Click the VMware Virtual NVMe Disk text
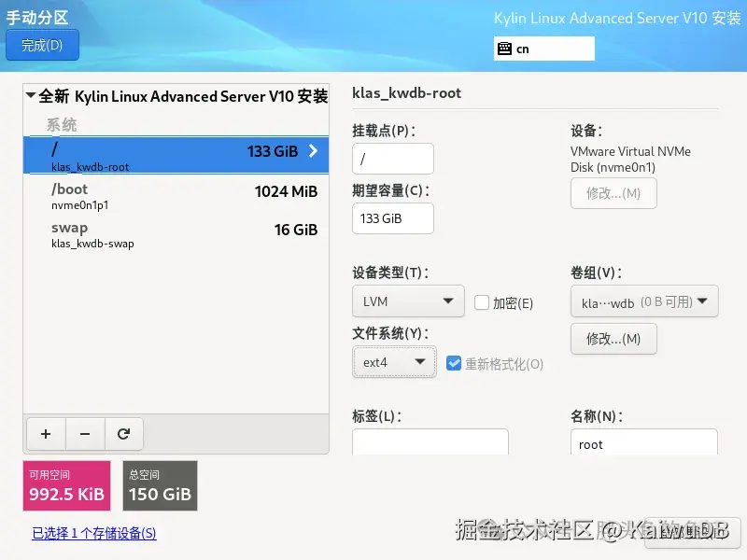 tap(630, 159)
